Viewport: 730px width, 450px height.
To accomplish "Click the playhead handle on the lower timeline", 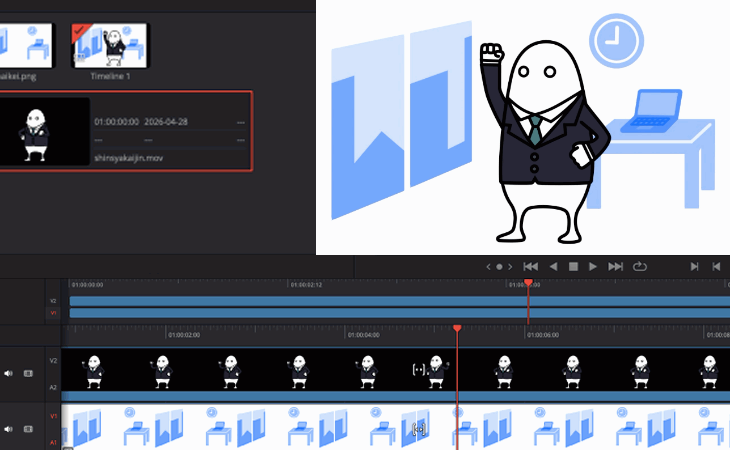I will click(457, 329).
